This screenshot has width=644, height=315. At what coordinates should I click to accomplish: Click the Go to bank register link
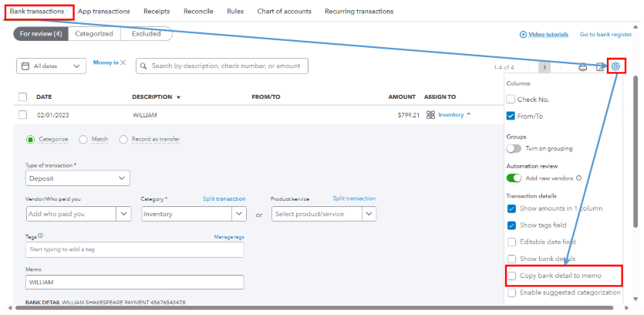[607, 35]
